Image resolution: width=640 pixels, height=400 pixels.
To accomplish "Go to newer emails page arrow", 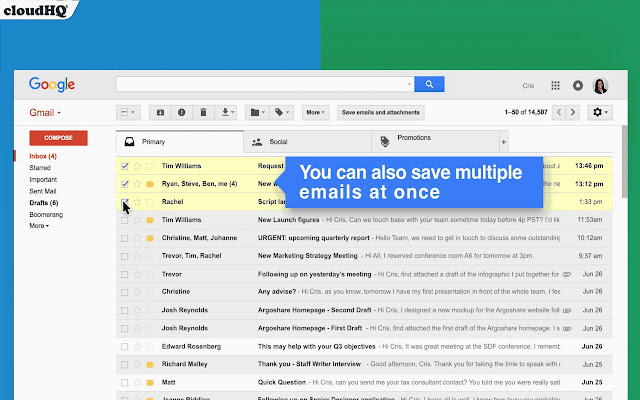I will pyautogui.click(x=559, y=112).
